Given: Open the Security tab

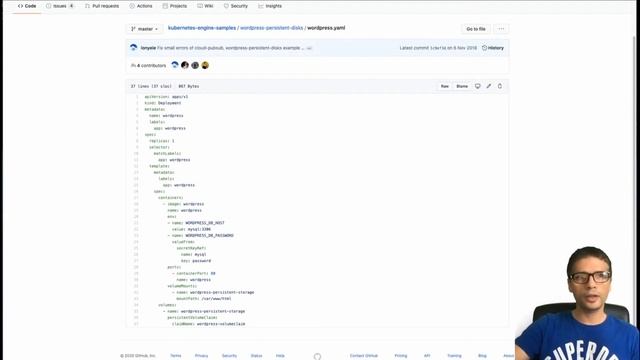Looking at the screenshot, I should click(236, 6).
